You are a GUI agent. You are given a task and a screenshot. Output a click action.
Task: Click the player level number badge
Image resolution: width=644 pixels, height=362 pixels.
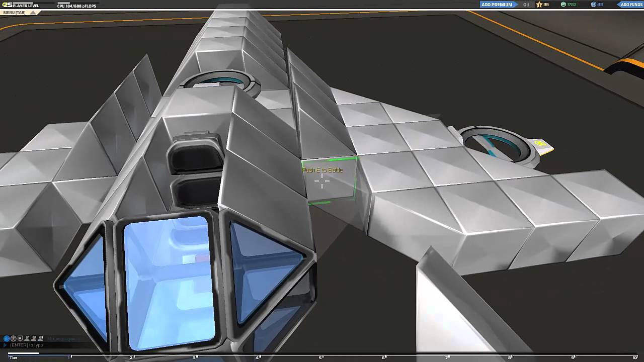click(x=7, y=5)
